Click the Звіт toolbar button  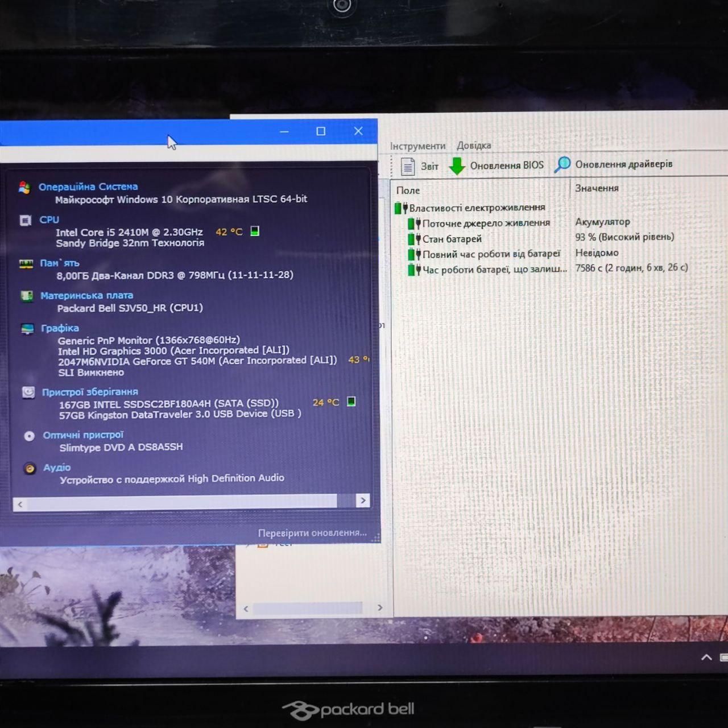click(420, 166)
